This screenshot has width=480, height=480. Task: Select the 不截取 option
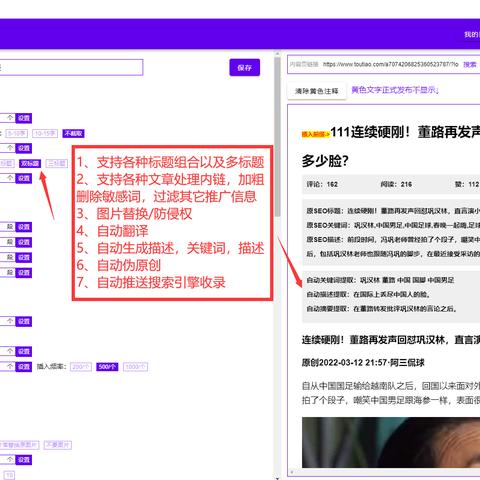coord(73,134)
